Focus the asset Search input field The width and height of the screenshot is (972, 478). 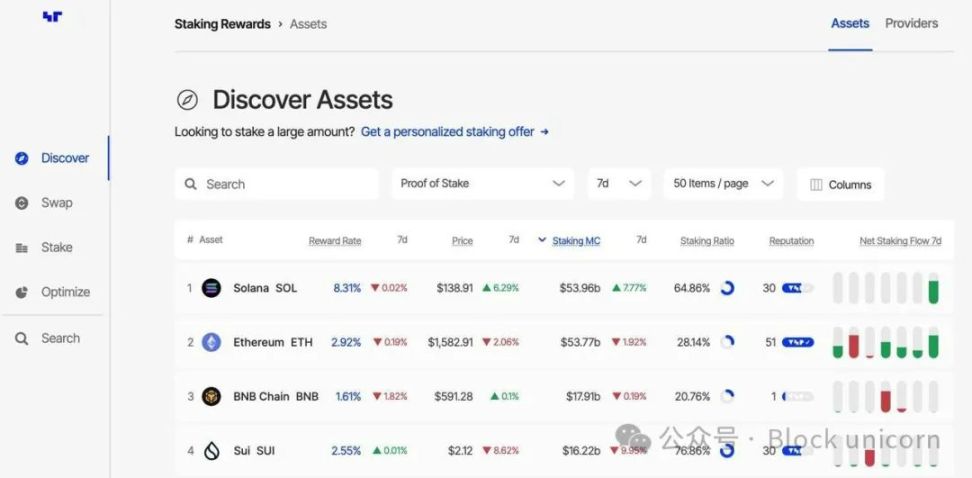tap(276, 184)
